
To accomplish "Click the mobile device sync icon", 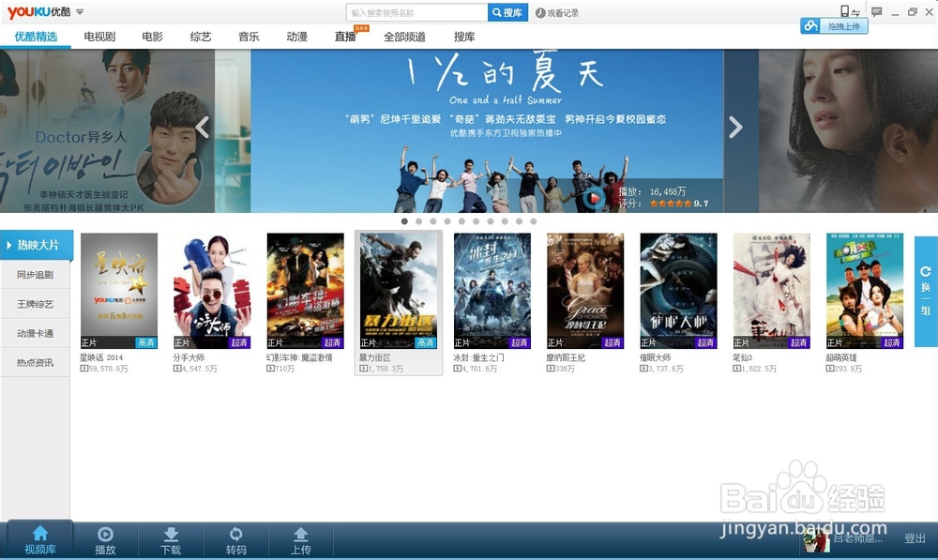I will (x=850, y=11).
